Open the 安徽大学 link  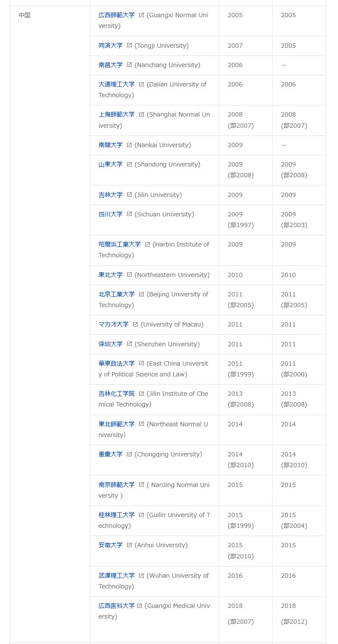(x=111, y=545)
